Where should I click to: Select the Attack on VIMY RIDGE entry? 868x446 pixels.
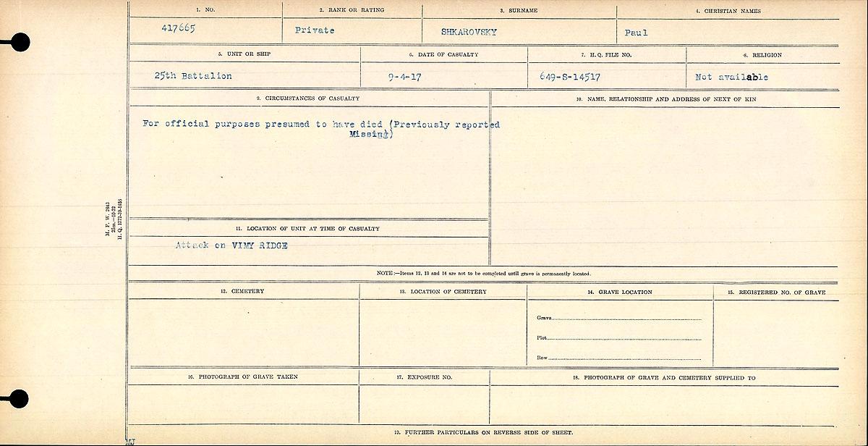tap(231, 245)
